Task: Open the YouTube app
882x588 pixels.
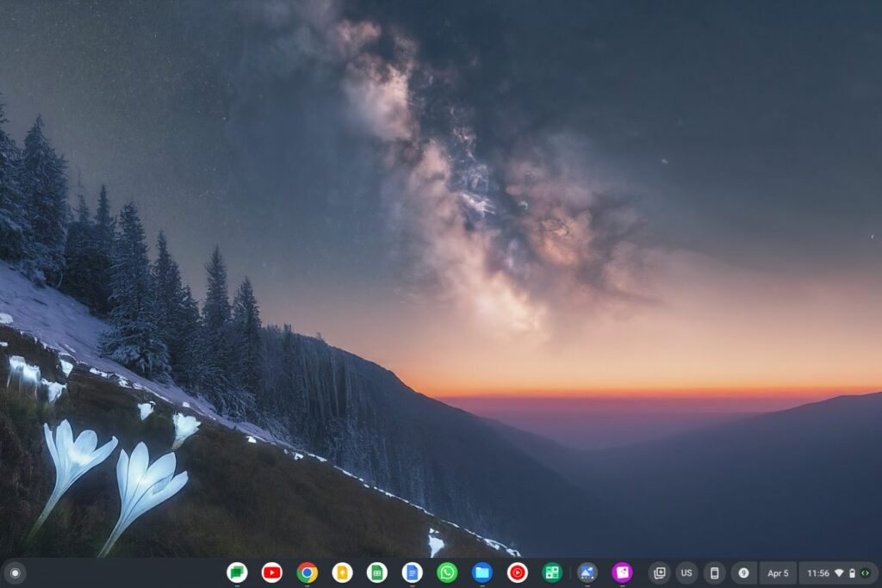Action: pos(272,573)
